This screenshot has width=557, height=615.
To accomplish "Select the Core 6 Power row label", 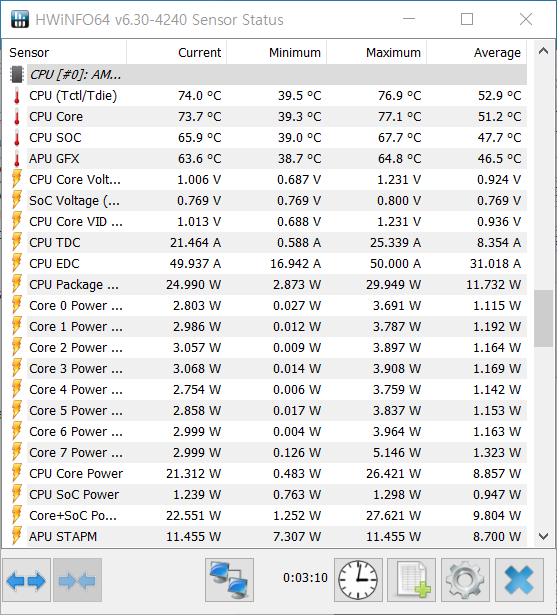I will [76, 431].
